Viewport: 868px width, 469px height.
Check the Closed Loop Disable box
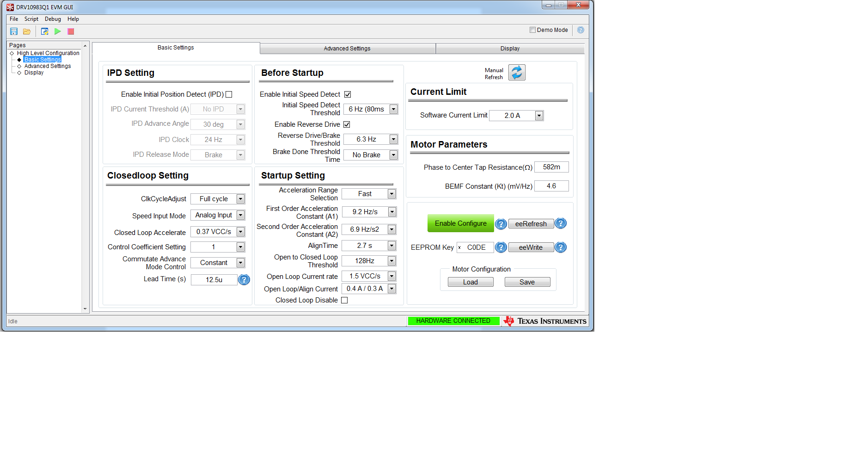[x=344, y=300]
